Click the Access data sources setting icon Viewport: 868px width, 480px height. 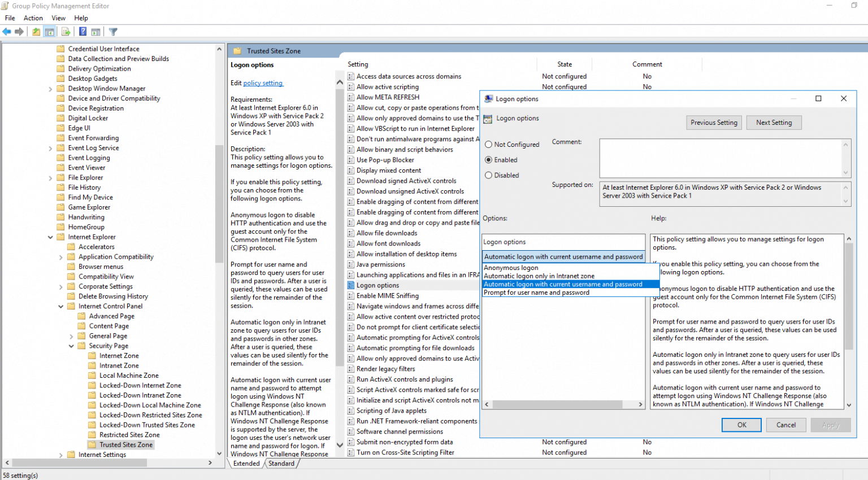[351, 76]
